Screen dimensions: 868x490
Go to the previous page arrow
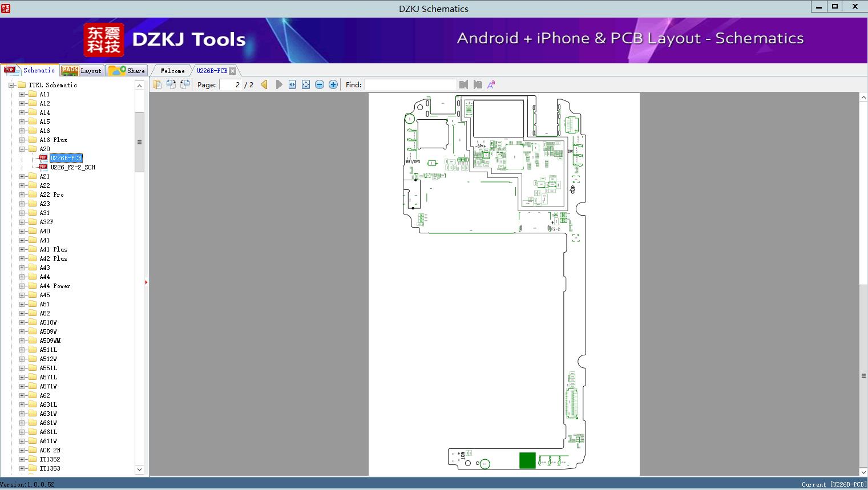point(264,84)
